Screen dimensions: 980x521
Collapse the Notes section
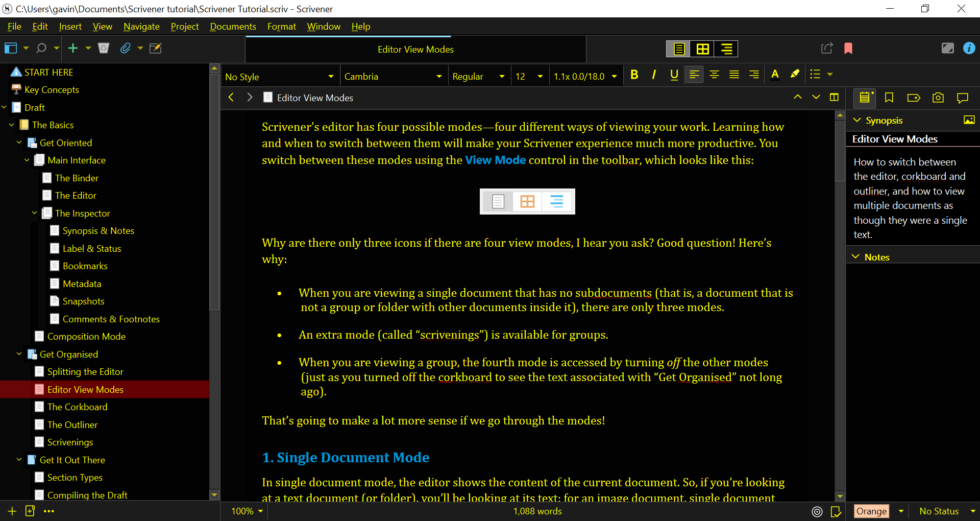pyautogui.click(x=856, y=257)
